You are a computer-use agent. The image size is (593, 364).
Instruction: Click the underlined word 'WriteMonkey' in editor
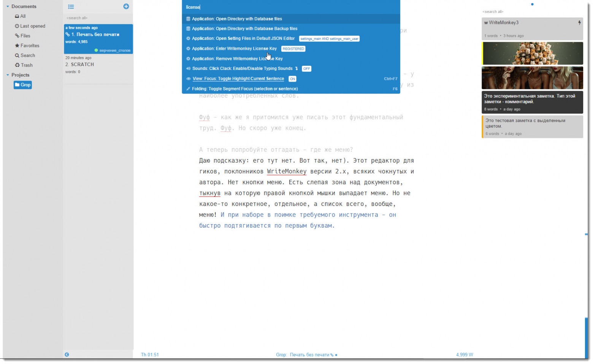(x=287, y=171)
